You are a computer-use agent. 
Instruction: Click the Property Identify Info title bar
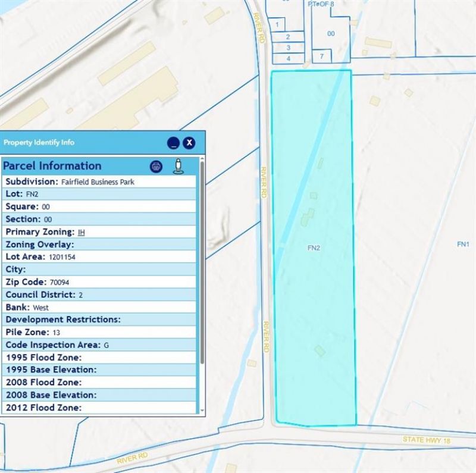[x=83, y=143]
